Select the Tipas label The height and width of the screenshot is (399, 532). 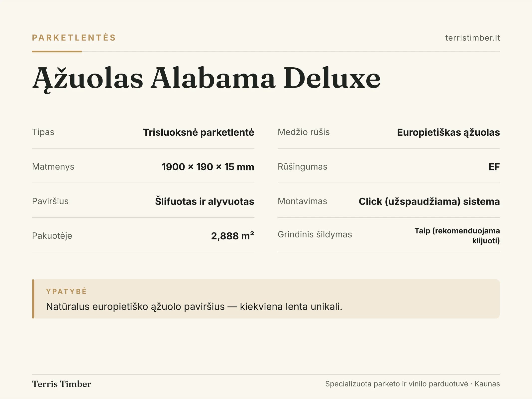click(x=43, y=132)
